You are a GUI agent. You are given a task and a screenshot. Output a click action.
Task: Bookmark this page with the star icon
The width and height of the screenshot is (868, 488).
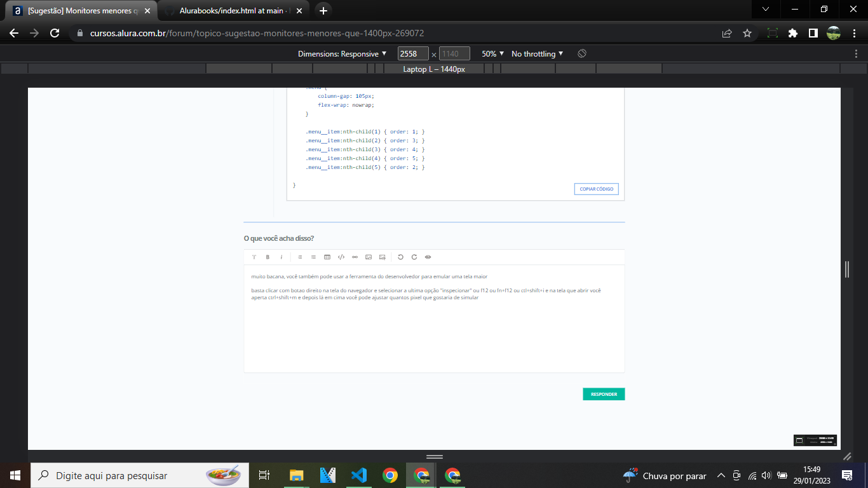point(747,33)
